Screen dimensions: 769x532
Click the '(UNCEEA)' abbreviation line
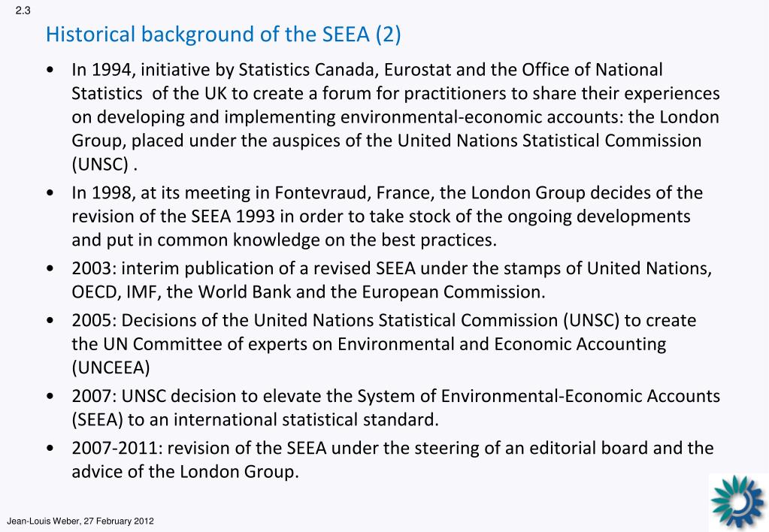[111, 367]
